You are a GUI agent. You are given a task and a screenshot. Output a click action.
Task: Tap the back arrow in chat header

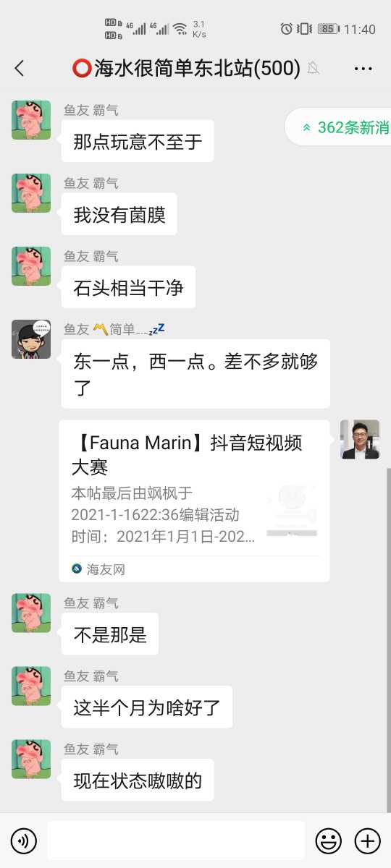tap(20, 69)
